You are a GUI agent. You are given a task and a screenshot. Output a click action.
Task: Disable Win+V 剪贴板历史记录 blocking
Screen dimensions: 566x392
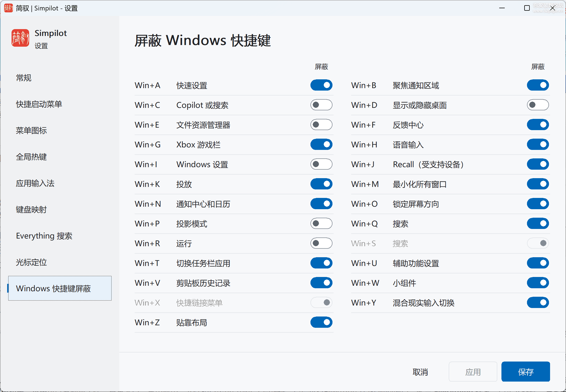tap(321, 283)
